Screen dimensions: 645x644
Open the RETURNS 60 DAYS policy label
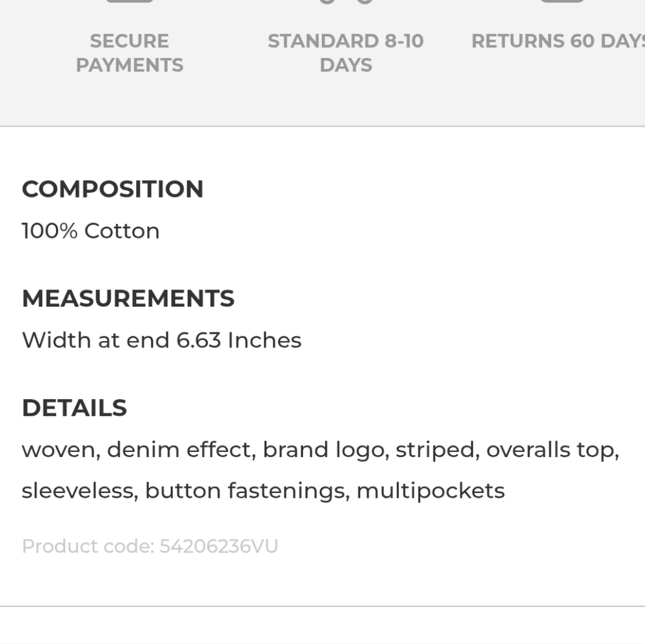[x=558, y=41]
